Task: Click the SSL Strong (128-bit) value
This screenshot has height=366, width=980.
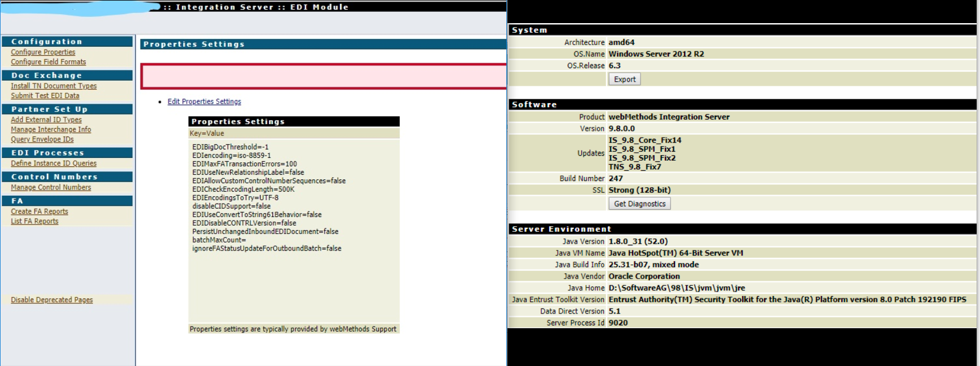Action: pyautogui.click(x=639, y=191)
